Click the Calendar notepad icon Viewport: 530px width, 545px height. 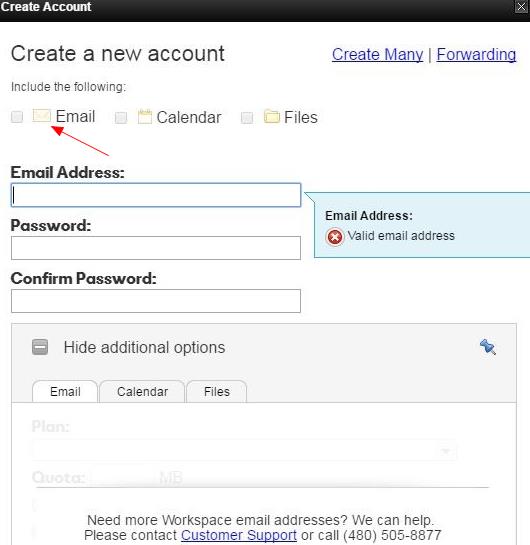point(145,116)
